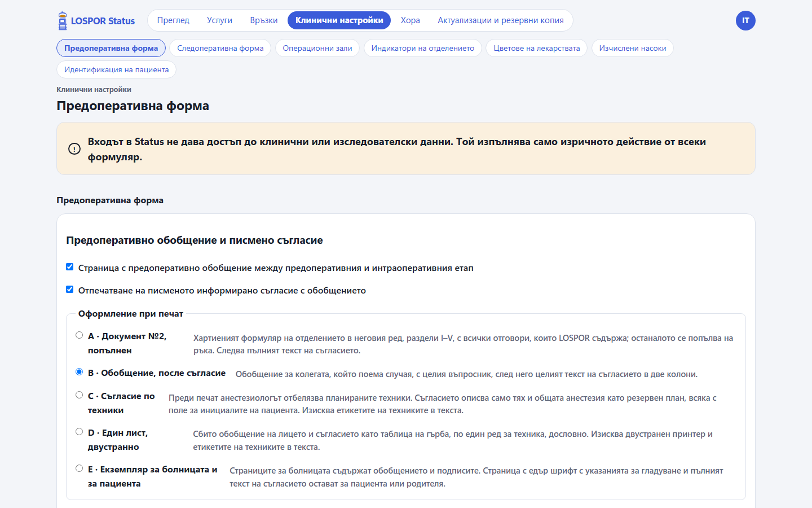Viewport: 812px width, 508px height.
Task: Open the Идентификация на пациента sub-tab
Action: click(x=117, y=69)
